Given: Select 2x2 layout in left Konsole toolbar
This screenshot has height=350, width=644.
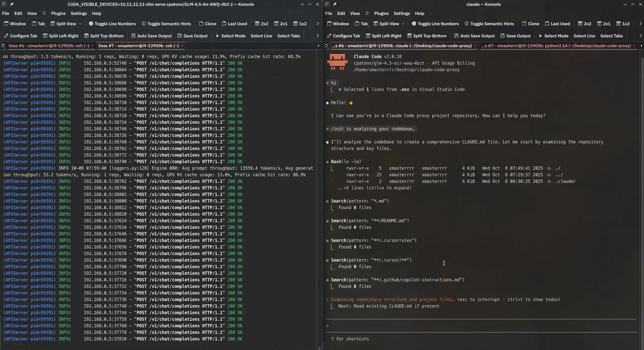Looking at the screenshot, I should [262, 24].
